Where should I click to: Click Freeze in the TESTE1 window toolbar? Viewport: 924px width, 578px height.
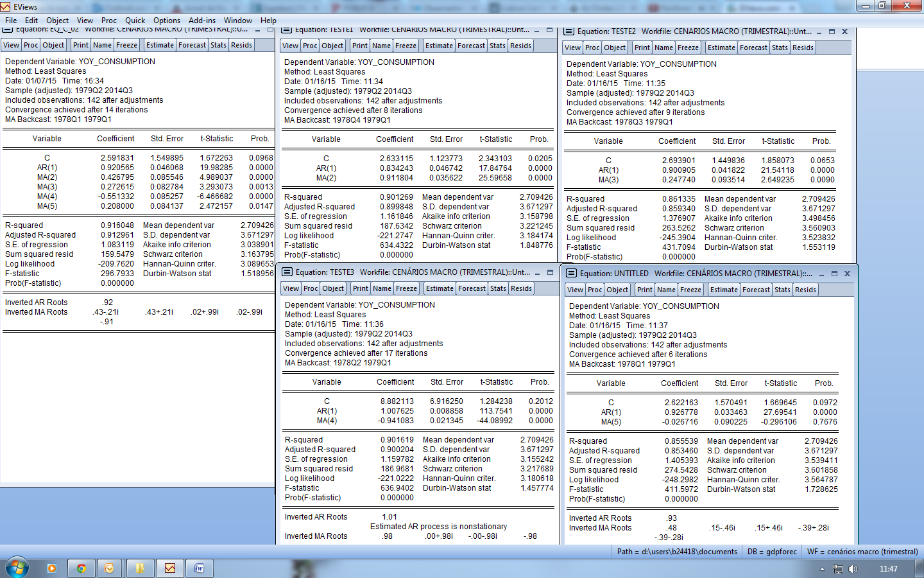(406, 46)
